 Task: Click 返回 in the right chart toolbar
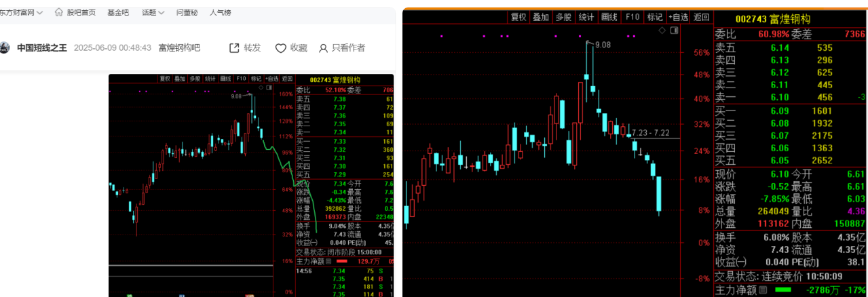pyautogui.click(x=701, y=17)
